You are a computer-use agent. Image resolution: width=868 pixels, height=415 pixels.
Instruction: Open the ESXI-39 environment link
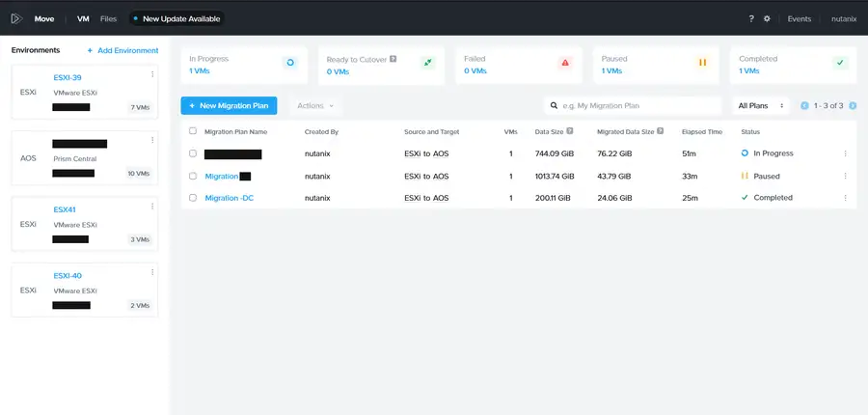tap(68, 77)
